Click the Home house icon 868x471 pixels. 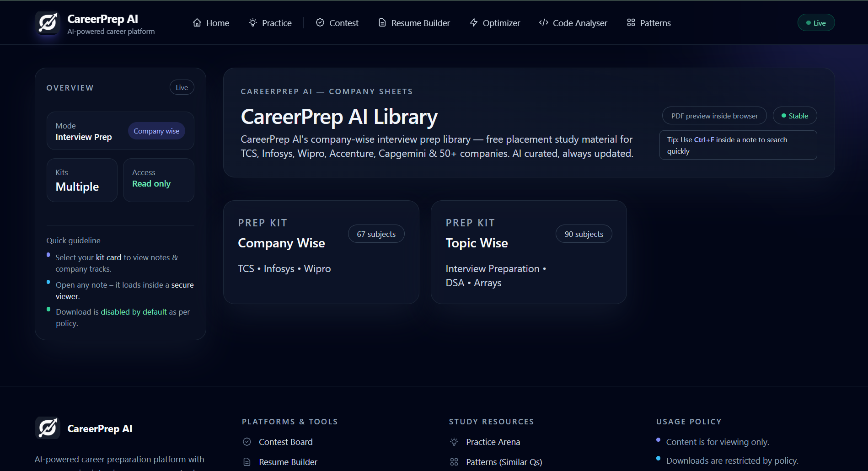pos(197,23)
